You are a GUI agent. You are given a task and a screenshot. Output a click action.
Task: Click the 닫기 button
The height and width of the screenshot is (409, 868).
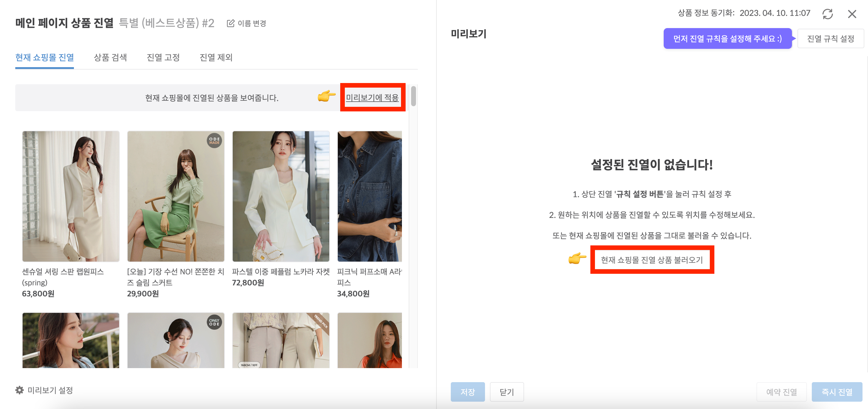(506, 392)
